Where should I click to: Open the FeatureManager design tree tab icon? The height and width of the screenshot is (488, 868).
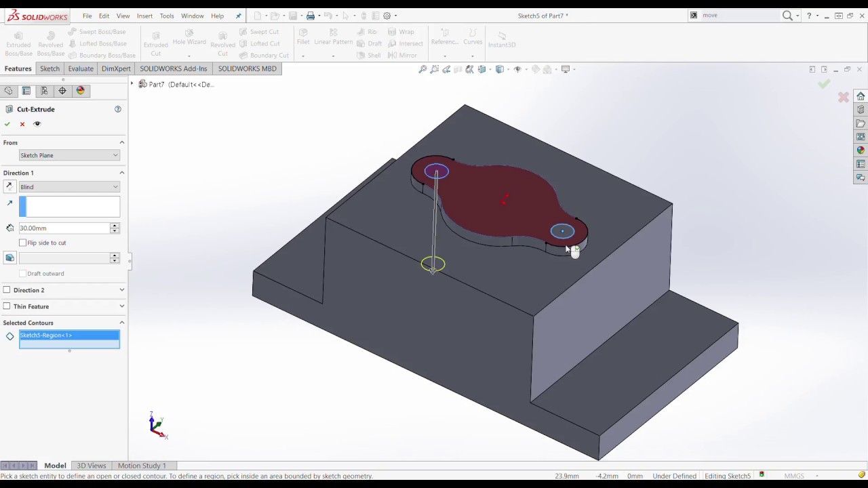click(x=8, y=91)
